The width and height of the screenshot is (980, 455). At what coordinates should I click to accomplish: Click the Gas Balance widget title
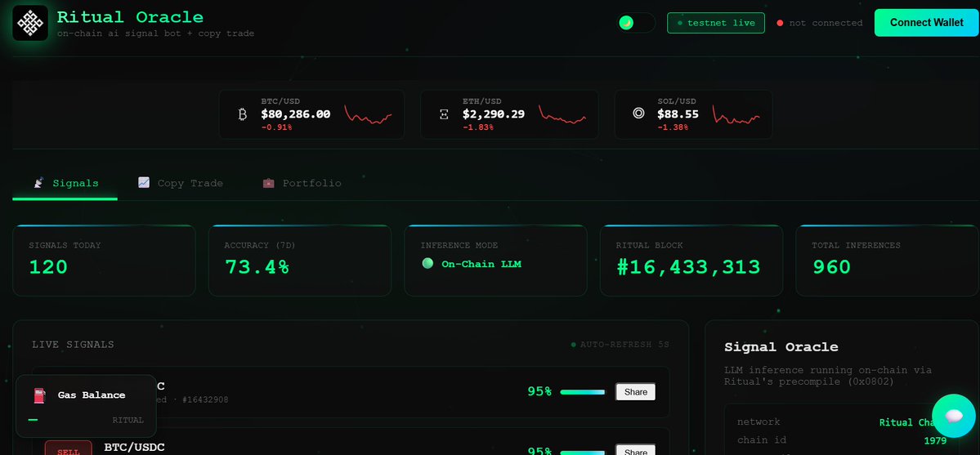(92, 395)
